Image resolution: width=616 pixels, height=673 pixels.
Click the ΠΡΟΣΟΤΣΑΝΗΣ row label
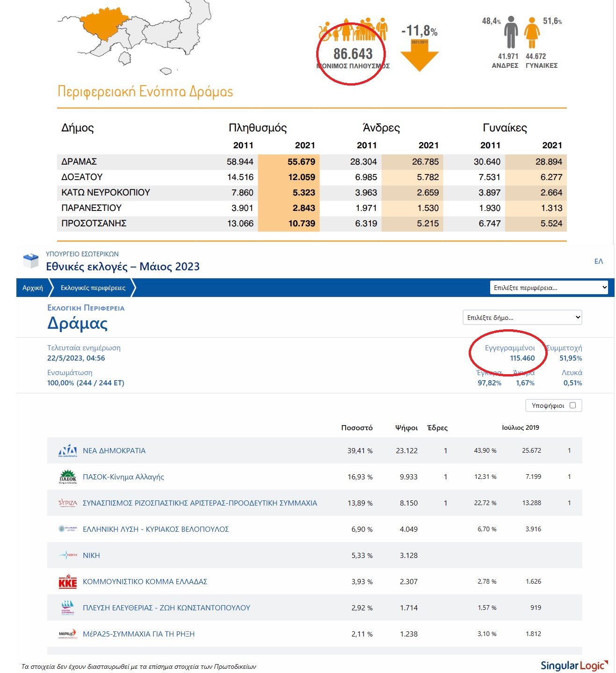94,224
